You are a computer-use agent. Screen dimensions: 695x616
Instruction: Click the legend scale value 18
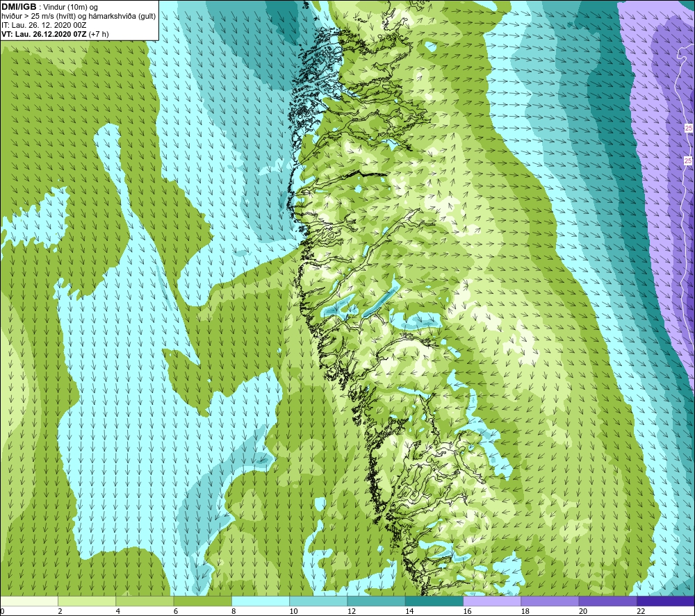tap(525, 611)
